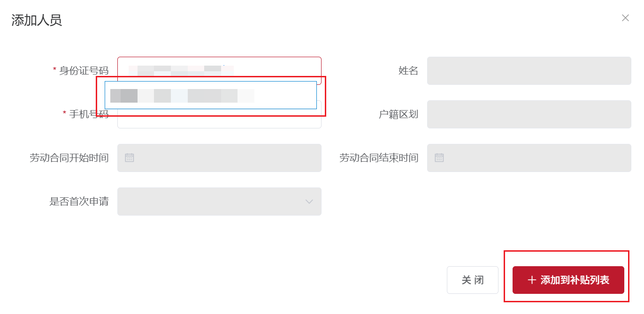Viewport: 644px width, 314px height.
Task: Click the plus icon on 添加到补贴列表
Action: pos(532,280)
